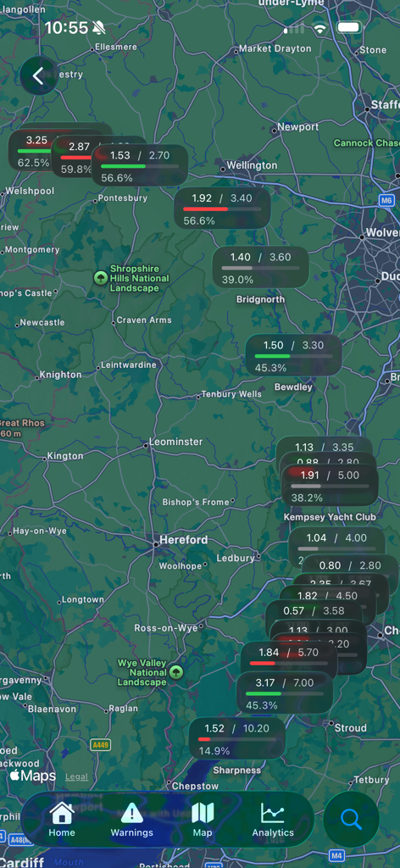
Task: Select the 1.92 / 3.40 level marker
Action: (222, 209)
